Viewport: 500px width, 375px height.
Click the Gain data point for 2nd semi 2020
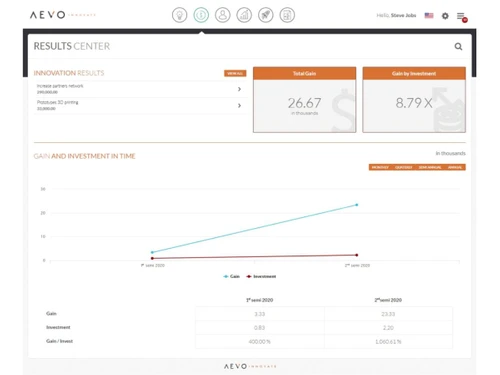coord(357,205)
